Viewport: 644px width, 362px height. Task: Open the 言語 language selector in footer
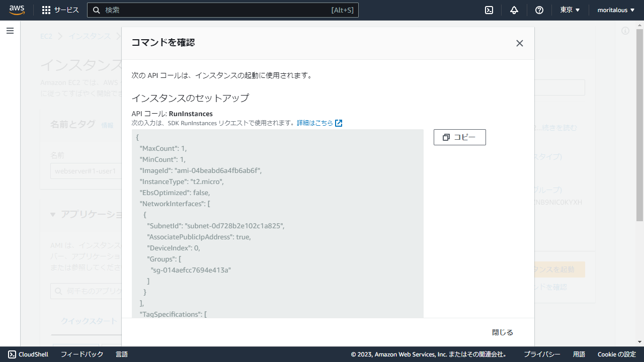tap(122, 354)
